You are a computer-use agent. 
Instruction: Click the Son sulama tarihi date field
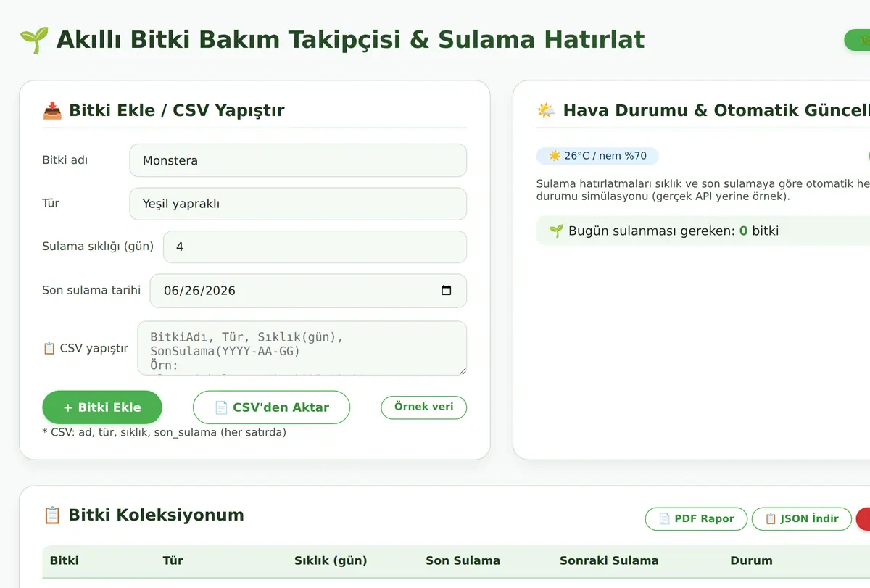308,291
